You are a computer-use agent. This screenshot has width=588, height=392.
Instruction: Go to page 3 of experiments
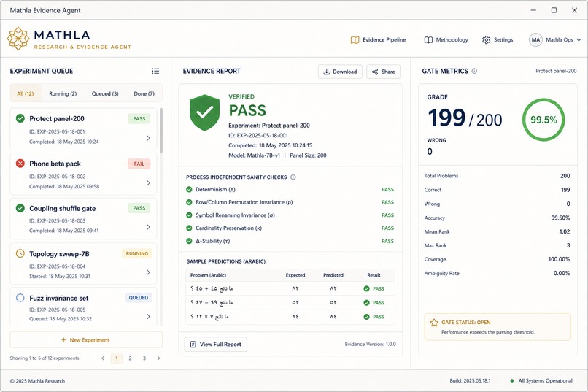tap(144, 358)
